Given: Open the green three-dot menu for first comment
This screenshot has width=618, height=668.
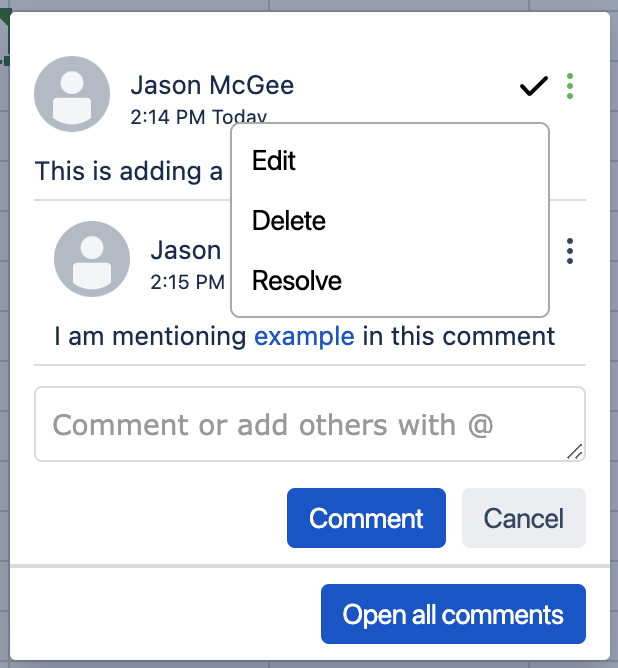Looking at the screenshot, I should (x=570, y=86).
